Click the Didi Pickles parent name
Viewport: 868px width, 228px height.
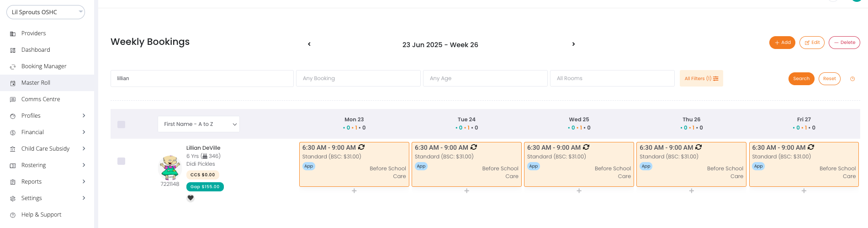pyautogui.click(x=201, y=164)
